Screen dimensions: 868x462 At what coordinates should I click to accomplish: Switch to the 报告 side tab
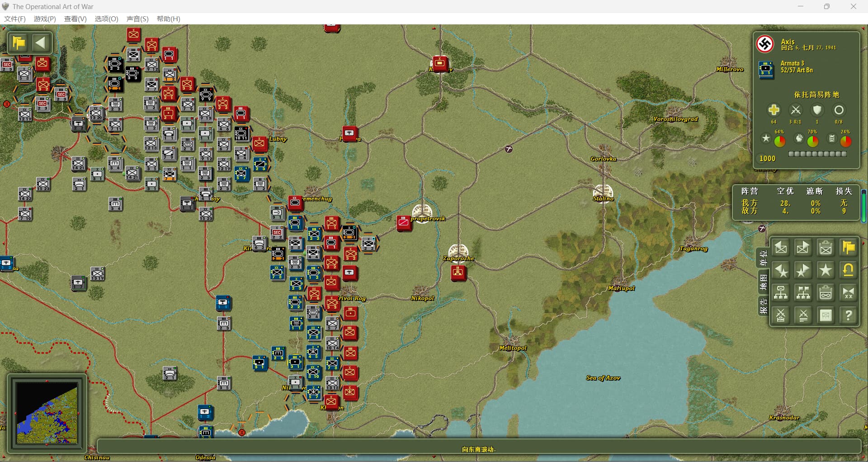(763, 306)
